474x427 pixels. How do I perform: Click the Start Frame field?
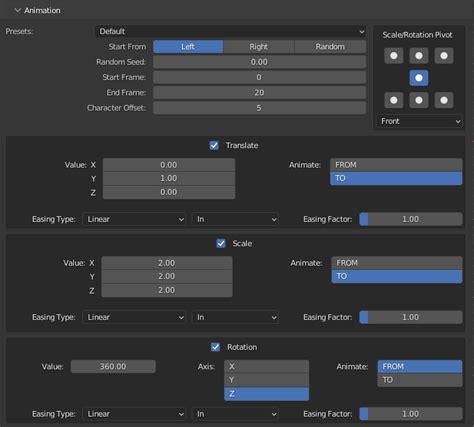[259, 77]
